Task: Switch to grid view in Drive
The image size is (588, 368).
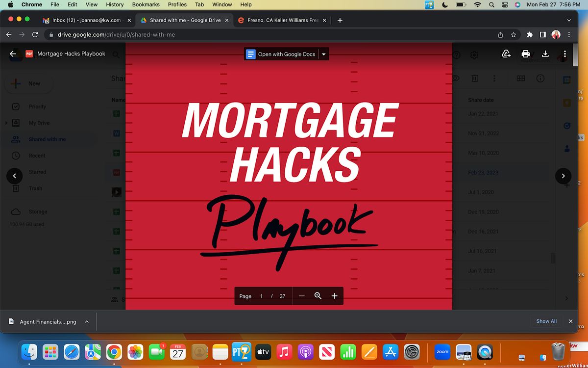Action: (520, 78)
